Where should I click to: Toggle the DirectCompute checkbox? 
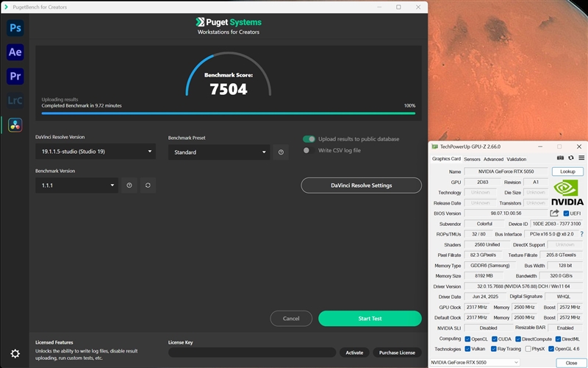coord(518,339)
